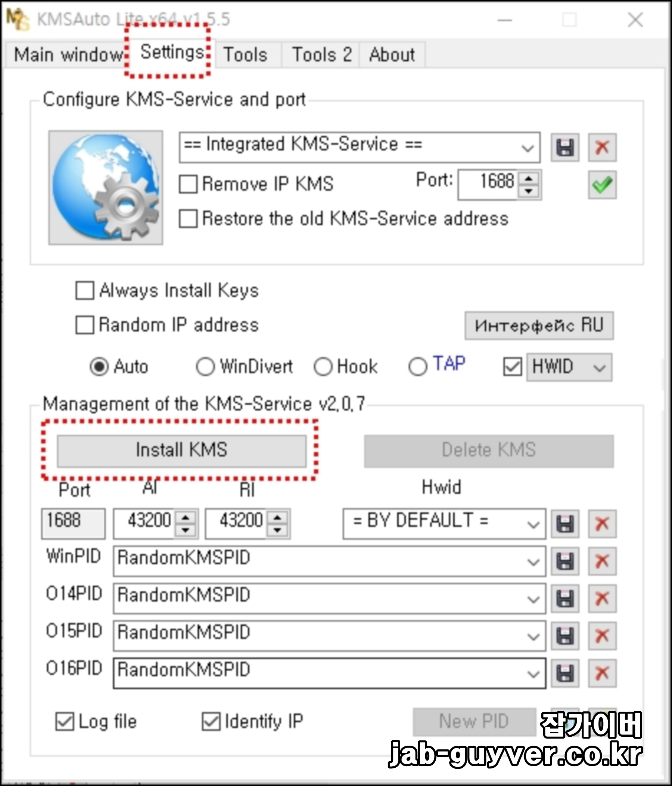
Task: Tick Random IP address option
Action: point(85,325)
